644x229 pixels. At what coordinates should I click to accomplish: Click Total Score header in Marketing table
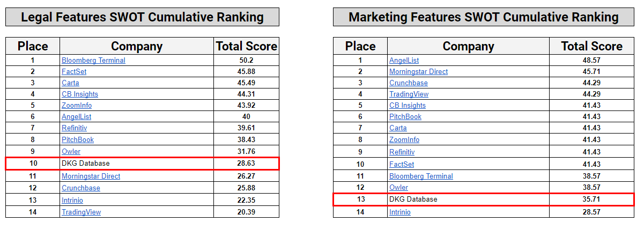591,46
